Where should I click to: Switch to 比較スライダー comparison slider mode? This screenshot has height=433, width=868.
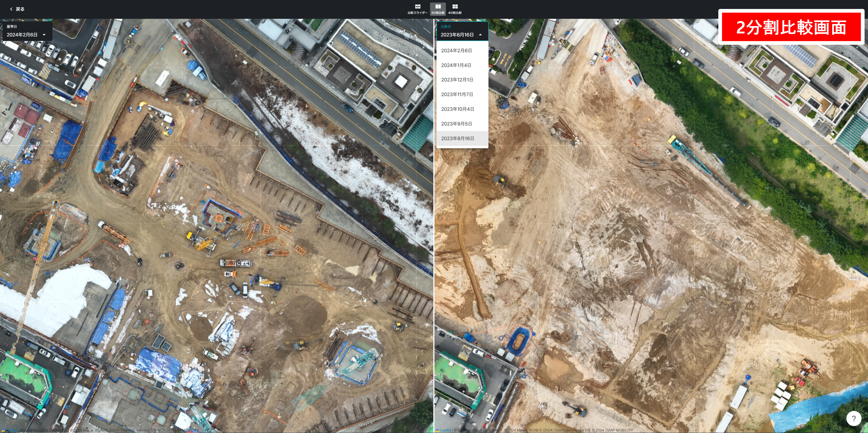click(x=417, y=9)
